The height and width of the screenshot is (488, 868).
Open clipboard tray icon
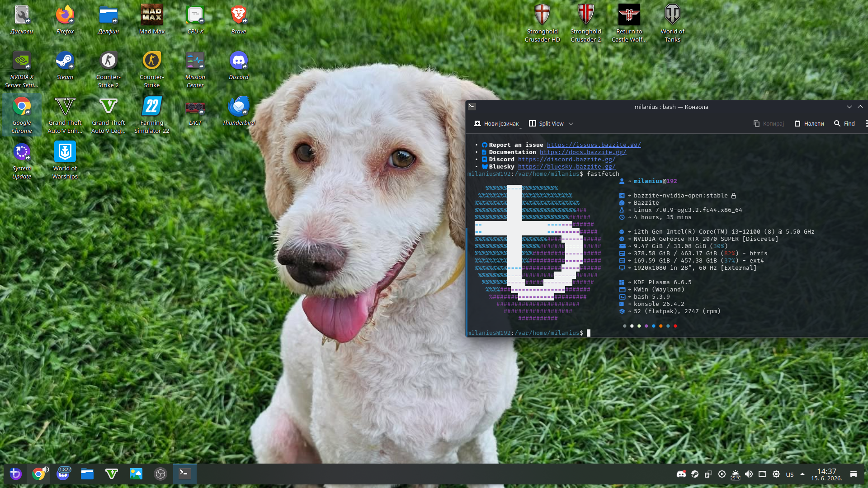click(x=708, y=474)
